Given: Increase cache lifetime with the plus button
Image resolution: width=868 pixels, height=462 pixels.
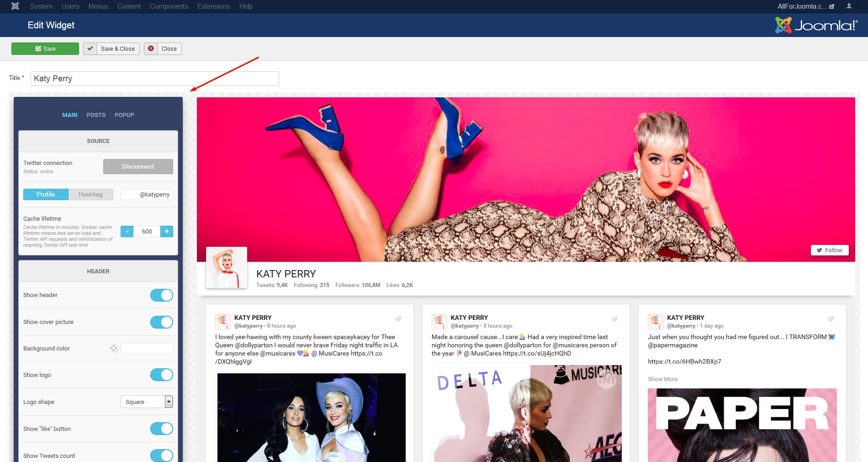Looking at the screenshot, I should [x=167, y=232].
